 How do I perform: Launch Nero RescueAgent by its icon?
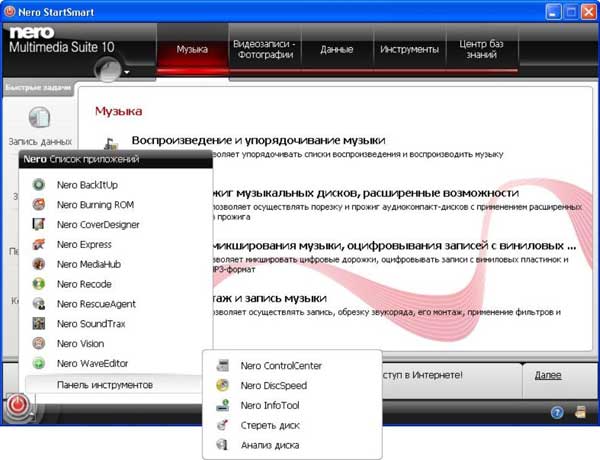click(39, 304)
